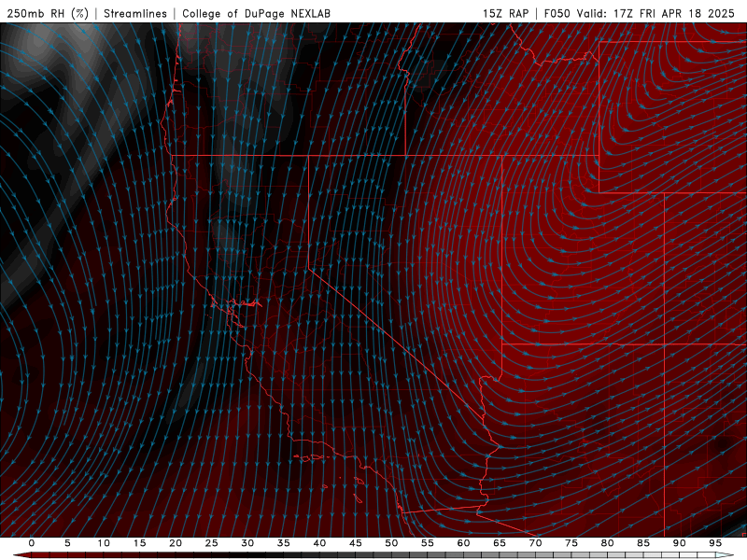This screenshot has width=747, height=560.
Task: Click the "250mb RH (%)" title text
Action: pos(48,13)
